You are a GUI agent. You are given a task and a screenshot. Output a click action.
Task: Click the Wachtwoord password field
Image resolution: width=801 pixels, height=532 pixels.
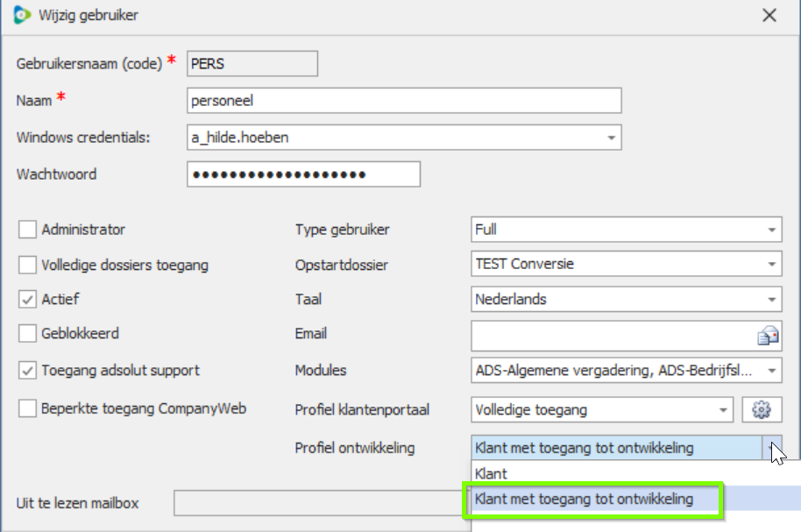coord(303,174)
